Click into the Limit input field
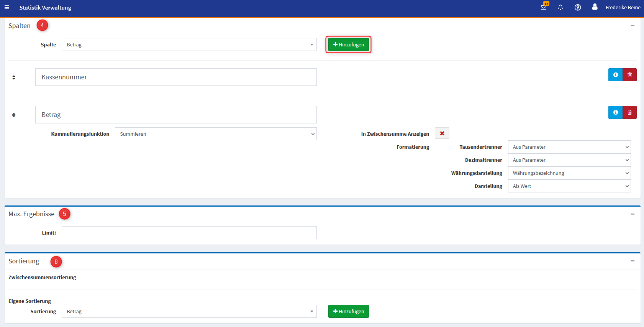Viewport: 644px width, 327px height. pos(189,233)
